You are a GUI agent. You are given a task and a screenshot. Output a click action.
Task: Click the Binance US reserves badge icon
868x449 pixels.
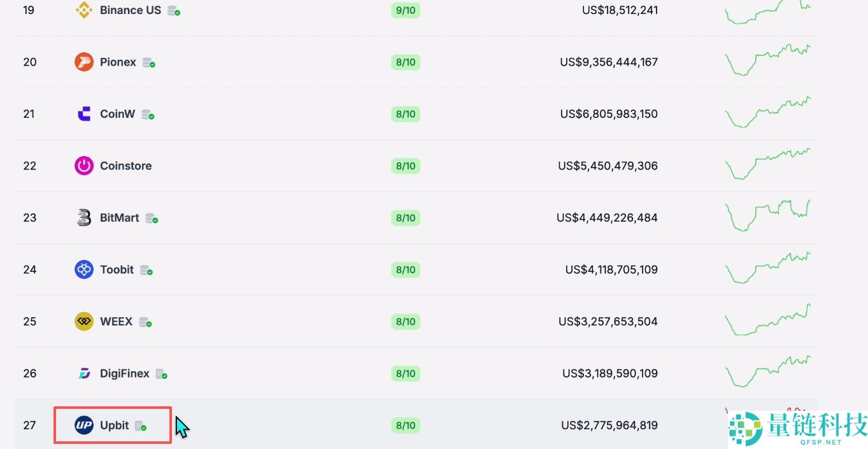pyautogui.click(x=174, y=11)
